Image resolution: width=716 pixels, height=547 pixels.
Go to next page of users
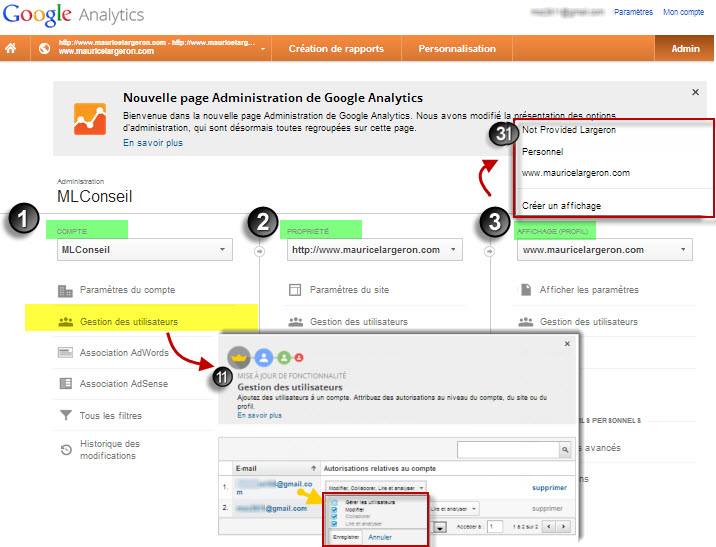tap(564, 526)
